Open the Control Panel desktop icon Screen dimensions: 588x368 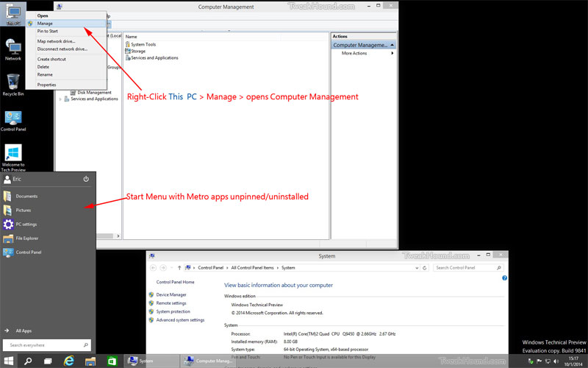click(x=13, y=121)
